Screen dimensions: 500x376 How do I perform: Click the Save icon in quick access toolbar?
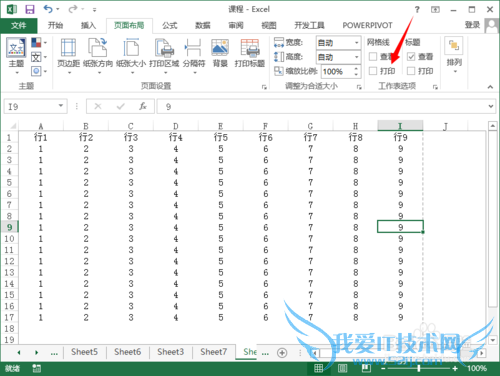pyautogui.click(x=30, y=9)
